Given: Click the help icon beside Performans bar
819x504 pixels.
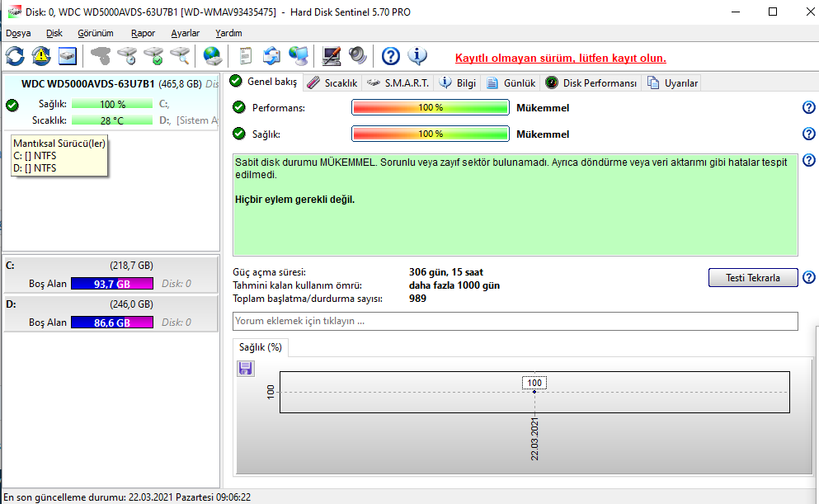Looking at the screenshot, I should click(808, 107).
